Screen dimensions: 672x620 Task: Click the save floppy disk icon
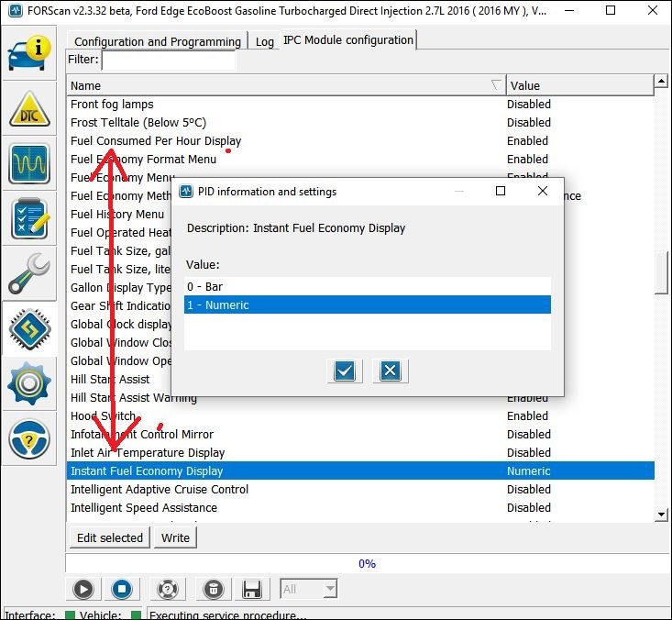pyautogui.click(x=253, y=589)
